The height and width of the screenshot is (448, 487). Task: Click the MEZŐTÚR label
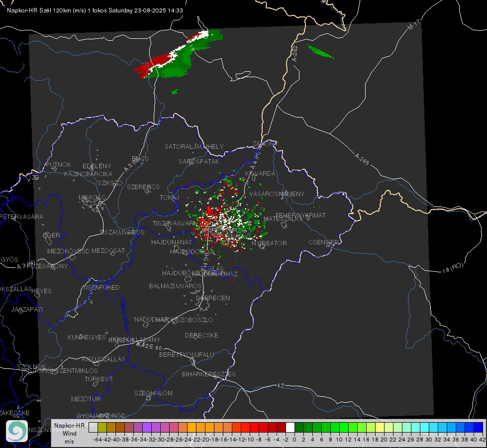point(86,399)
